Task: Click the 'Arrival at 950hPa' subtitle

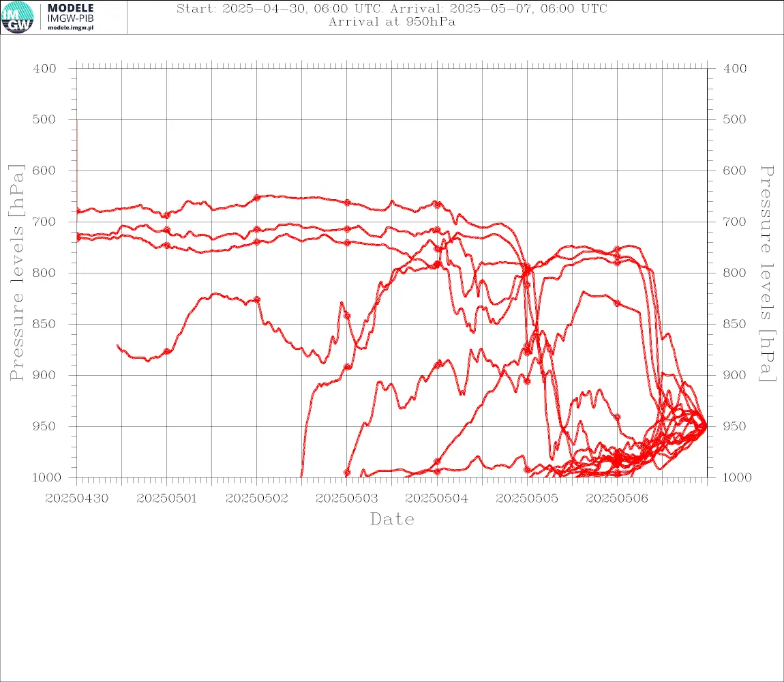Action: (392, 22)
